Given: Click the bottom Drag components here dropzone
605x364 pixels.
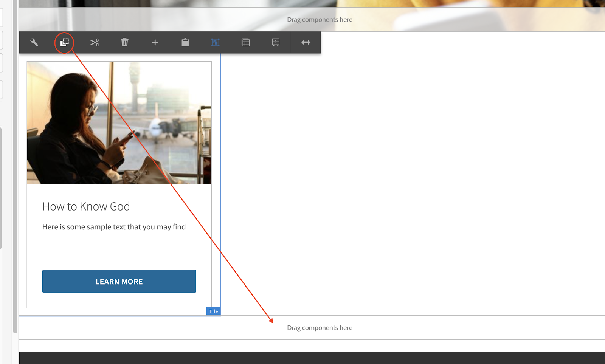Looking at the screenshot, I should point(312,328).
